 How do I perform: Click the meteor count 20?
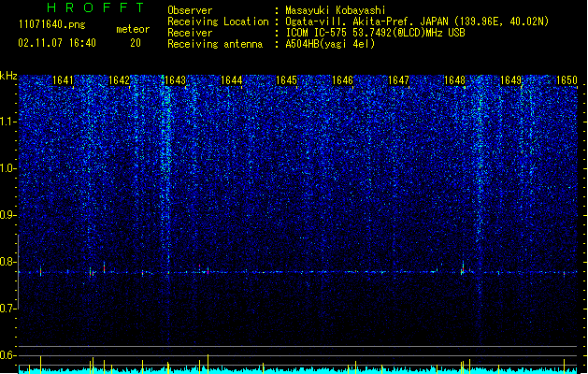pyautogui.click(x=136, y=43)
